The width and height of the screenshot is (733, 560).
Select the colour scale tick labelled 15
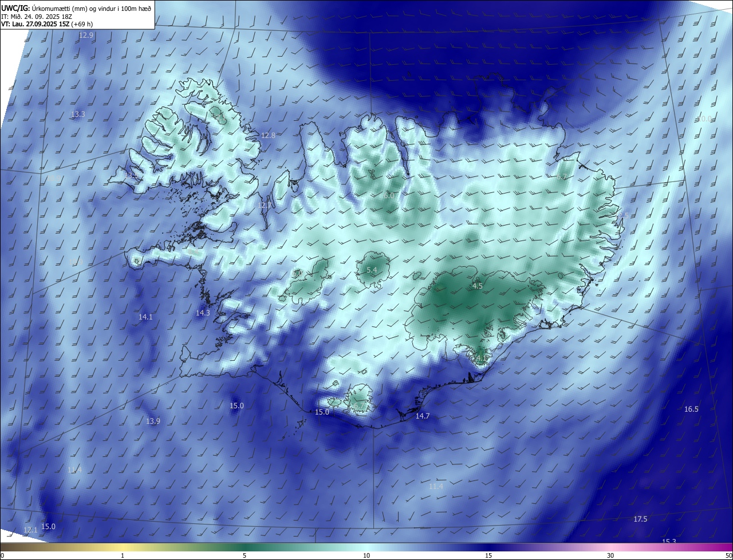point(488,555)
